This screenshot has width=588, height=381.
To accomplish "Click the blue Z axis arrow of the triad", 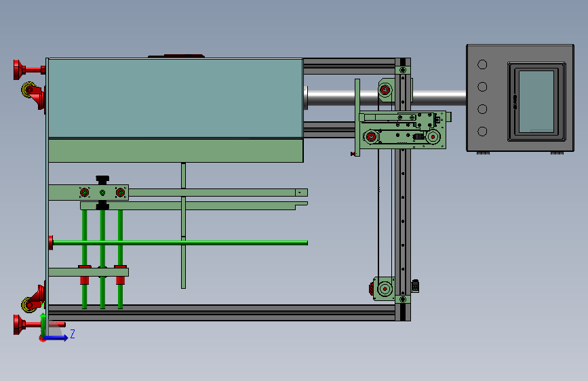I will pos(56,338).
